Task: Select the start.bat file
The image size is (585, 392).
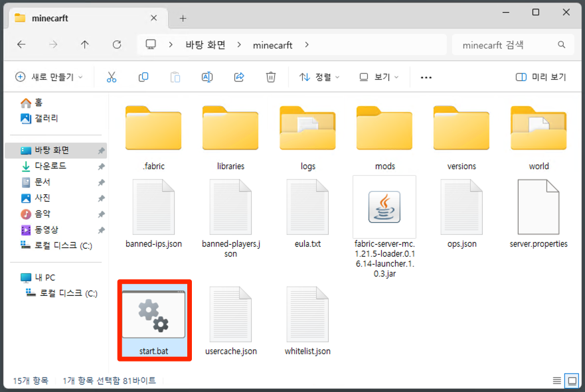Action: point(153,320)
